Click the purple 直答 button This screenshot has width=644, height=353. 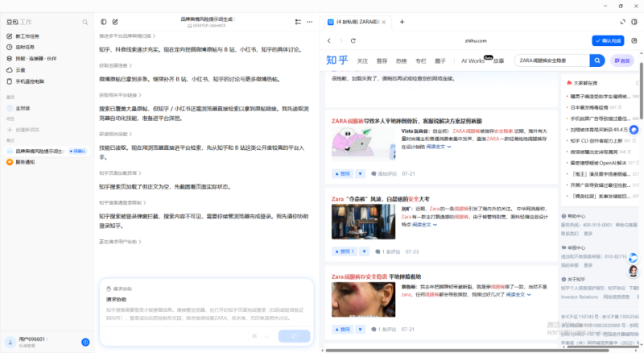pos(622,60)
